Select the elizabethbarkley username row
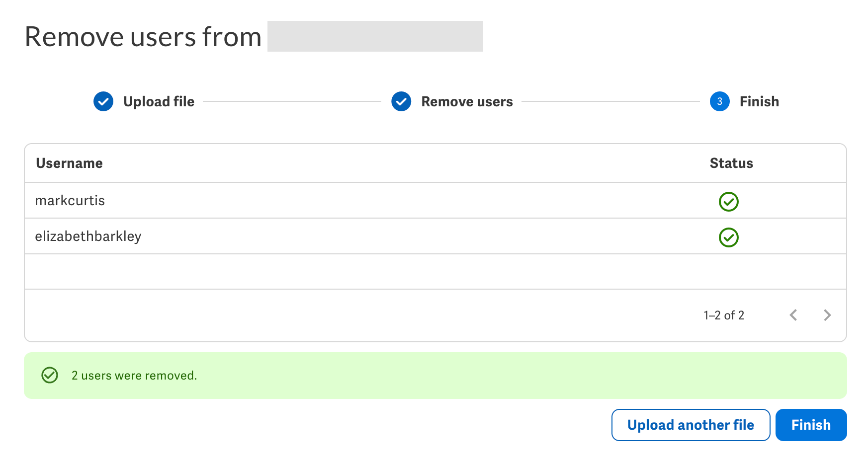 [x=435, y=236]
